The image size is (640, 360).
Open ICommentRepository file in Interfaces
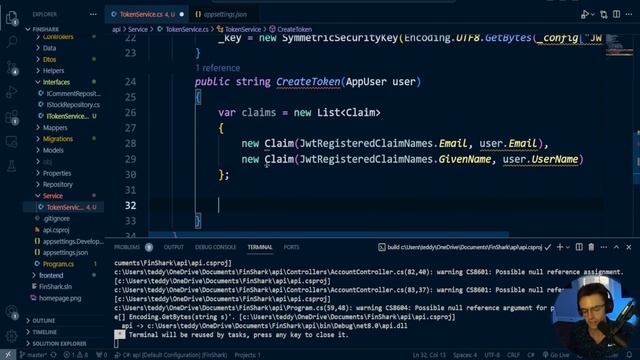(73, 93)
